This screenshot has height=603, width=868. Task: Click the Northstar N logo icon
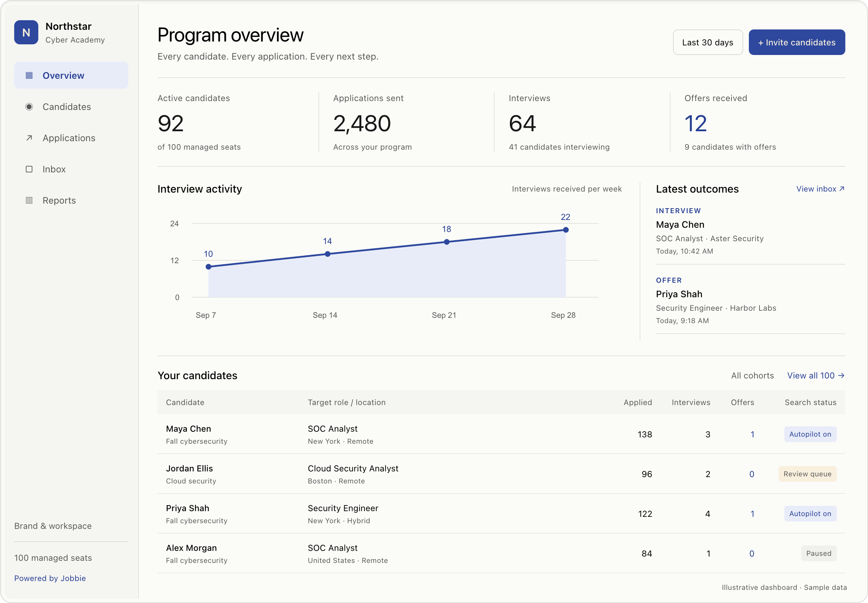coord(26,33)
